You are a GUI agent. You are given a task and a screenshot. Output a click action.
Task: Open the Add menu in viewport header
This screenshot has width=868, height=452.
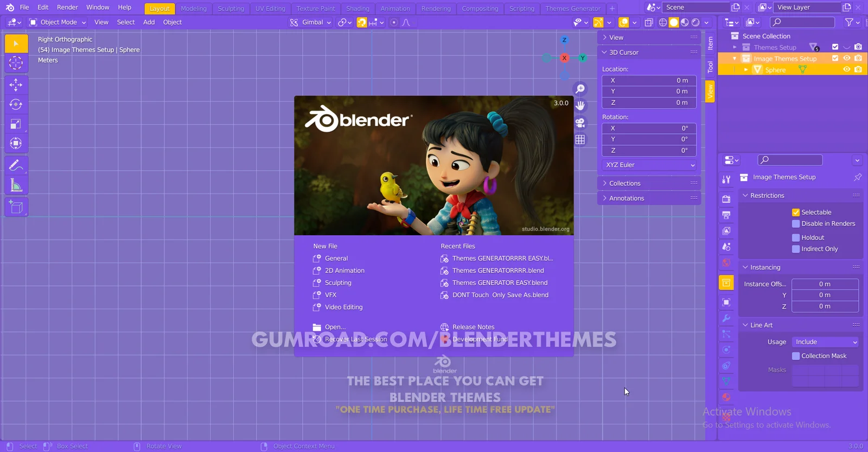click(x=149, y=22)
